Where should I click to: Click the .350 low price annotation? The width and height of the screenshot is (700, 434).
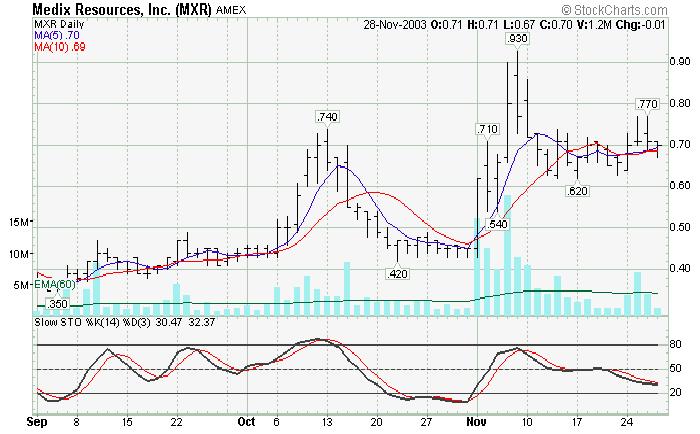57,305
